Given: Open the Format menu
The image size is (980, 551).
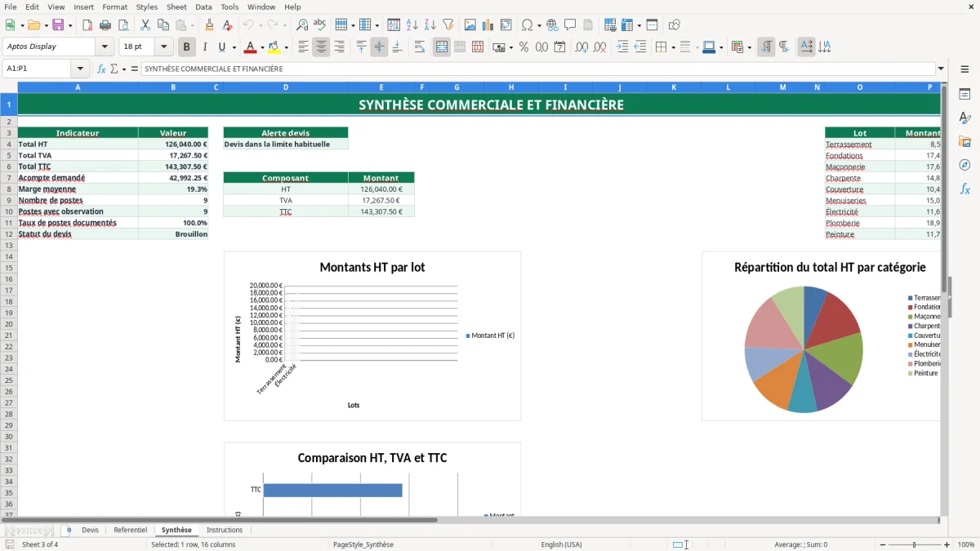Looking at the screenshot, I should click(114, 7).
